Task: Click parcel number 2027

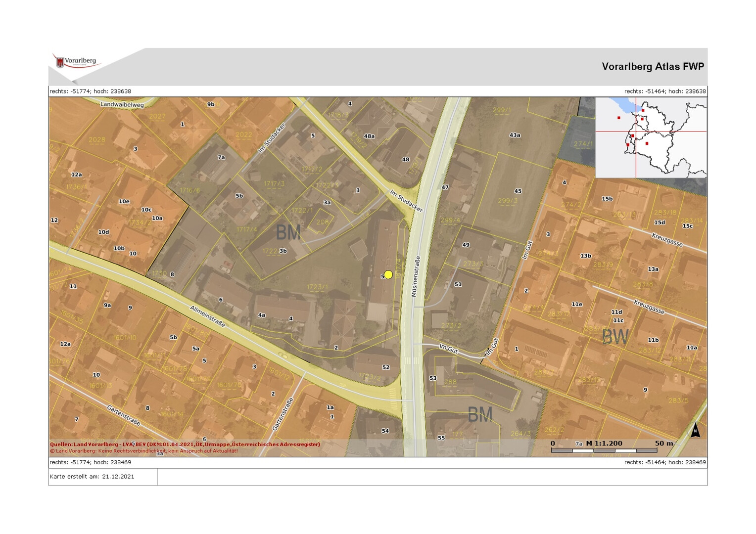Action: coord(157,117)
